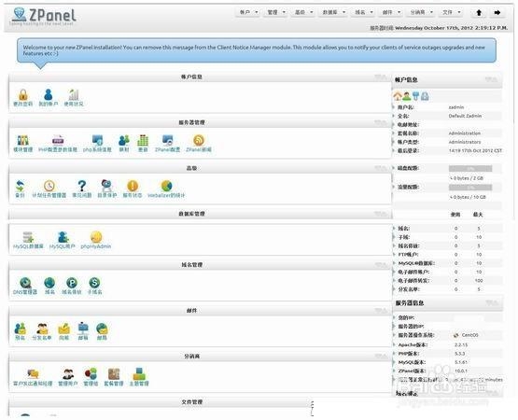Open the DNS manager icon
Image resolution: width=518 pixels, height=420 pixels.
[x=25, y=283]
